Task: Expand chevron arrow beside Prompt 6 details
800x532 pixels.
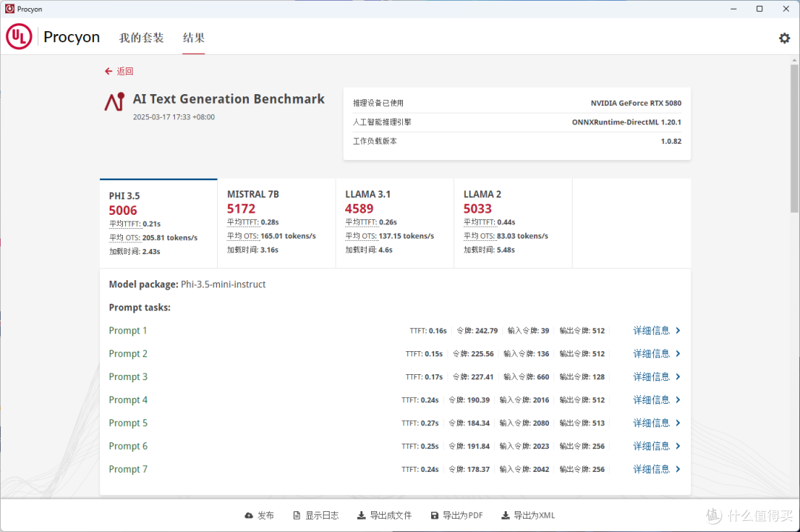Action: 678,446
